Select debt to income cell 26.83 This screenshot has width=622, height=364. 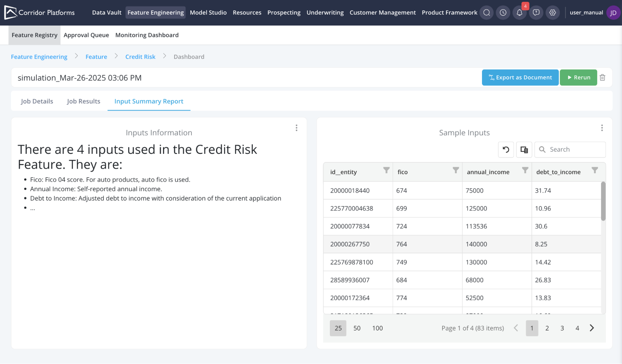(x=566, y=280)
